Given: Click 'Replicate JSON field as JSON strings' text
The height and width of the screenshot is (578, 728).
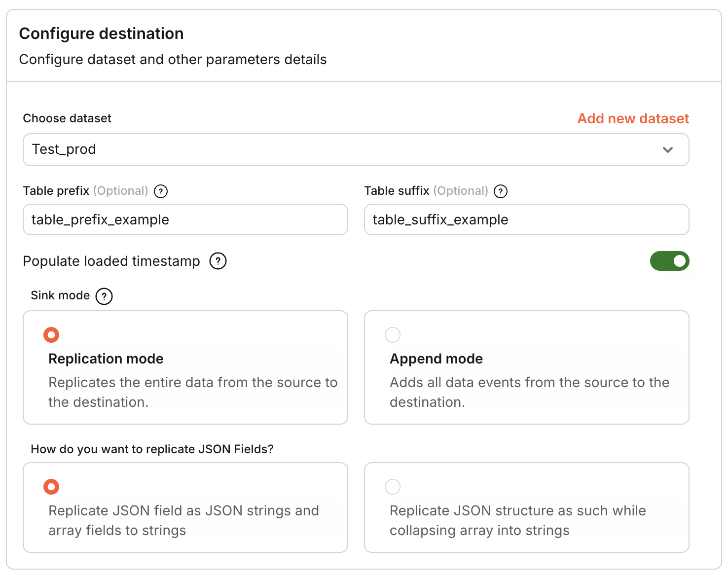Looking at the screenshot, I should click(183, 520).
